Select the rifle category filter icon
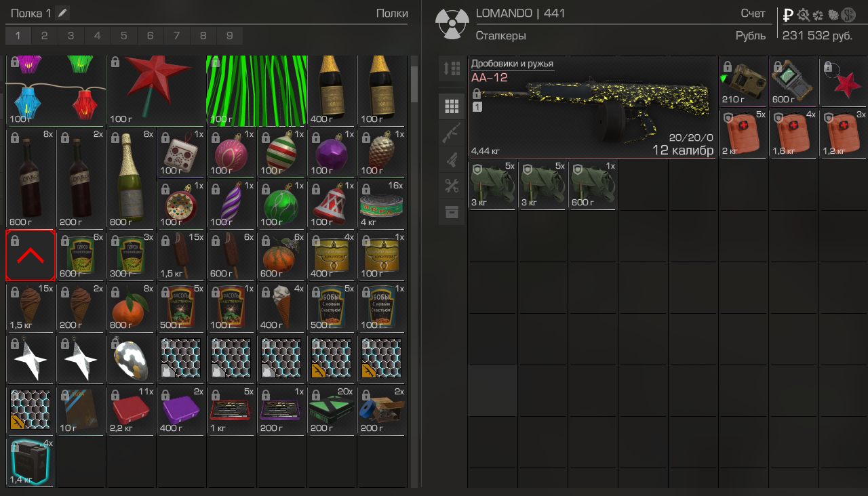Screen dimensions: 868x496 coord(452,132)
